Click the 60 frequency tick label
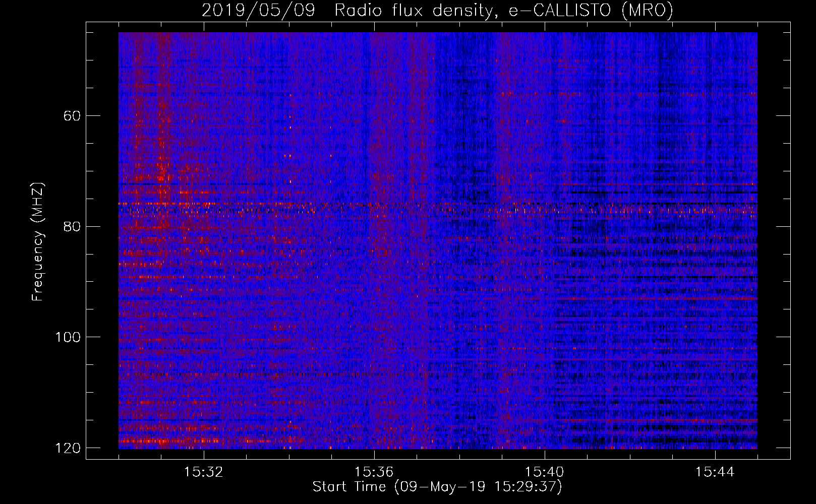The width and height of the screenshot is (816, 504). pos(73,116)
